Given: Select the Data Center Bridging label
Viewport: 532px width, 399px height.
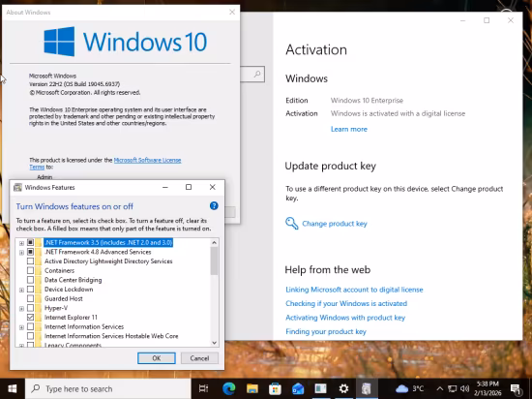Looking at the screenshot, I should [73, 280].
